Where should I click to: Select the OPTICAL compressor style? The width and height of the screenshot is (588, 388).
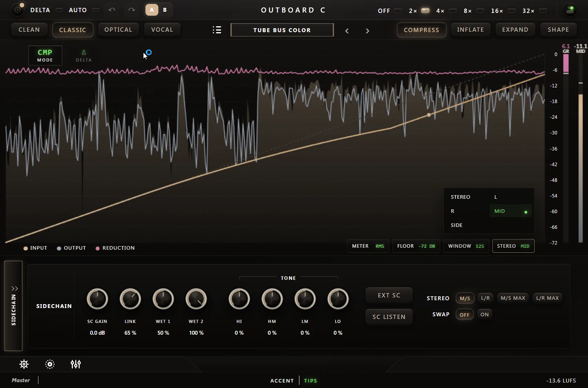pyautogui.click(x=118, y=30)
